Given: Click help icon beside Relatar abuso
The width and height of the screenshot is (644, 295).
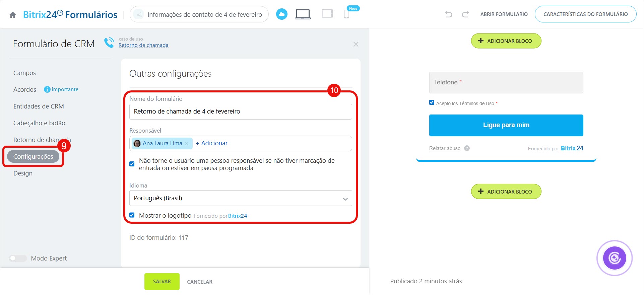Looking at the screenshot, I should (x=467, y=148).
